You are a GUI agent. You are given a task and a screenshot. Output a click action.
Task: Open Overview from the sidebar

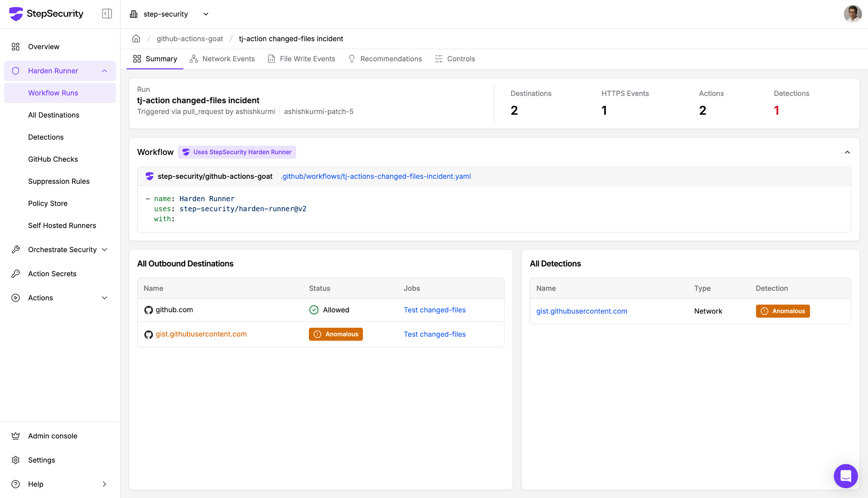point(43,46)
